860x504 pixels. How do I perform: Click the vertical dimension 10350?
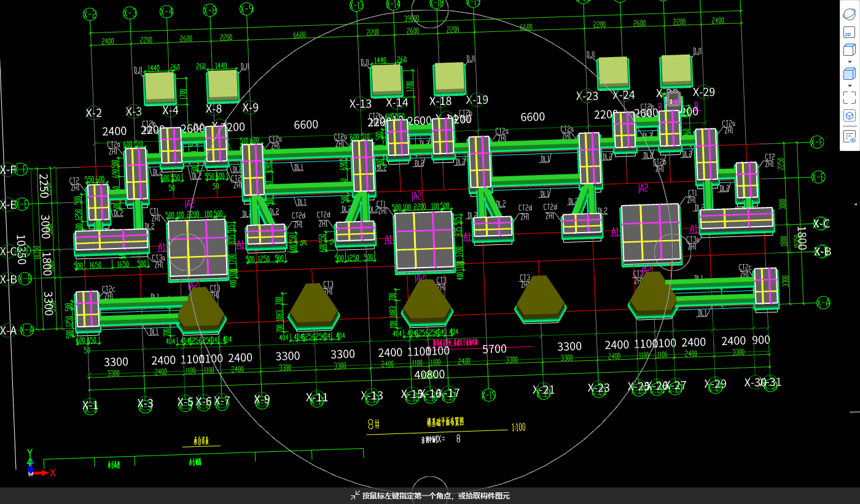pos(21,249)
